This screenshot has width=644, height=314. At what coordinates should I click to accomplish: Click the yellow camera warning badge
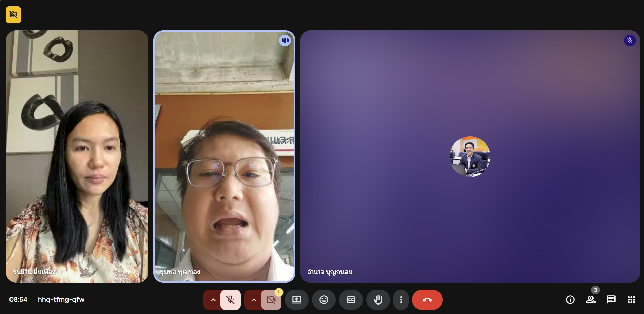coord(279,292)
